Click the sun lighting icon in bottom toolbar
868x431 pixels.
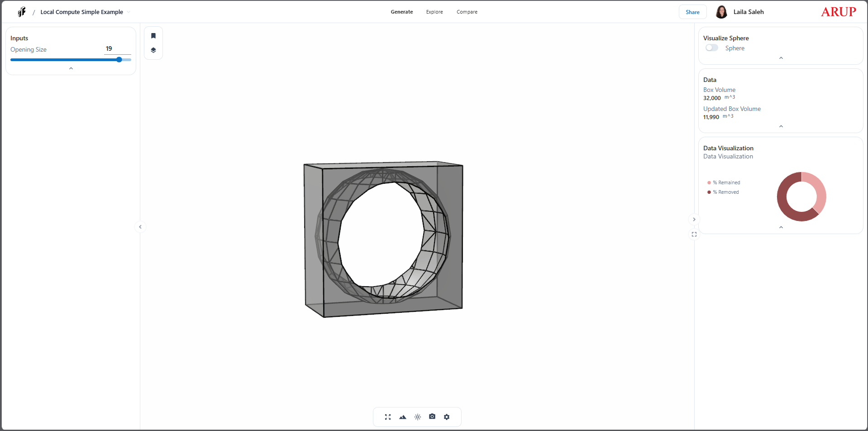(x=418, y=417)
